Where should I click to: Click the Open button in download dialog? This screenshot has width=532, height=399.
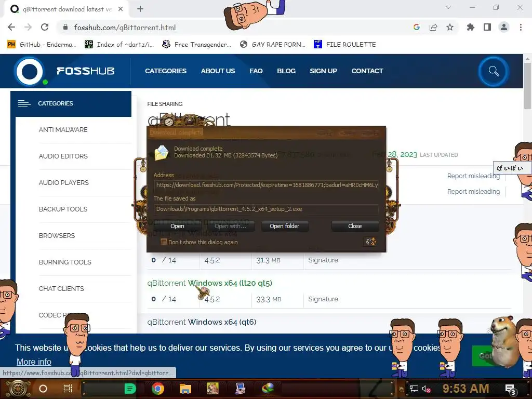pyautogui.click(x=177, y=226)
